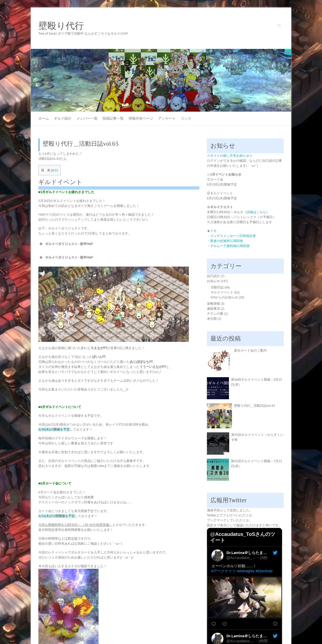Open デルムーア激戦地CC周回便 link
The height and width of the screenshot is (644, 322).
[230, 246]
